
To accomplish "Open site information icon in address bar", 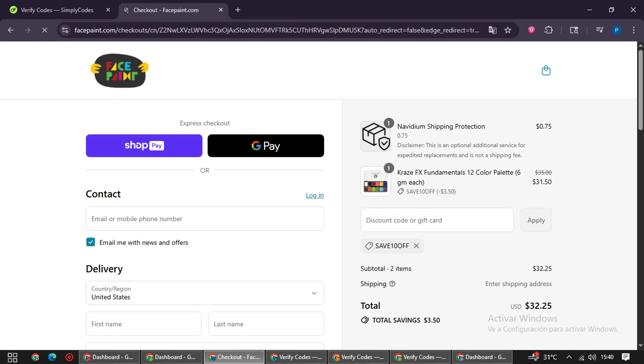I will coord(65,30).
